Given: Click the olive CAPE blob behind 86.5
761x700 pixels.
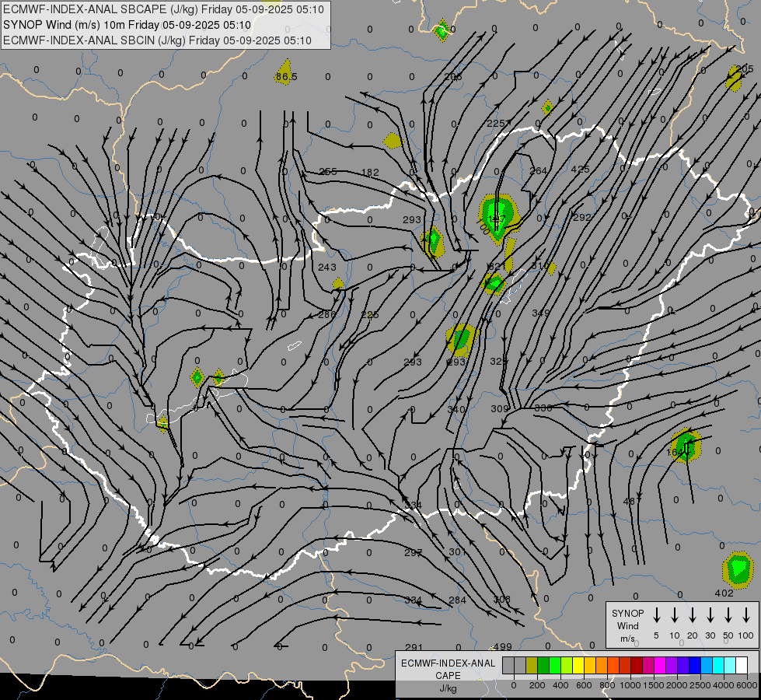Looking at the screenshot, I should [285, 72].
